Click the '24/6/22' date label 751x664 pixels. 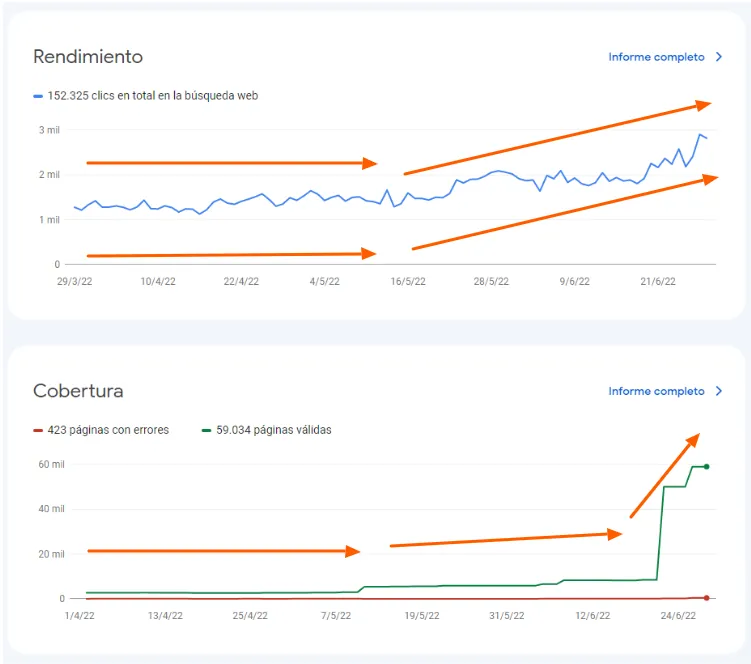pyautogui.click(x=678, y=616)
